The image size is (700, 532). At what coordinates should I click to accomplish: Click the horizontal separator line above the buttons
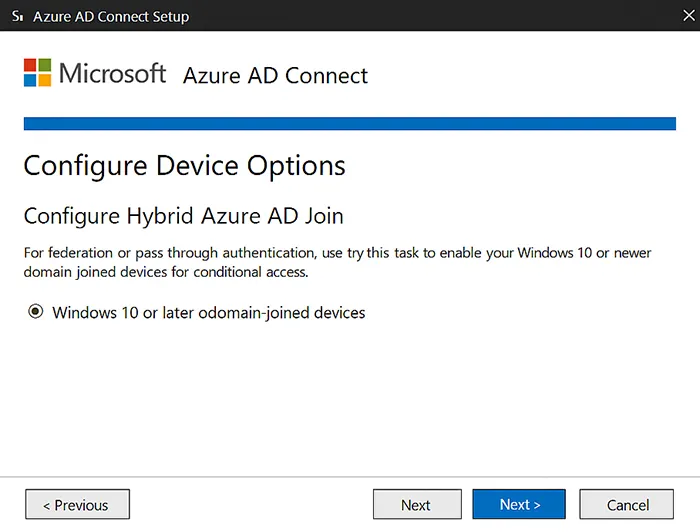[349, 477]
